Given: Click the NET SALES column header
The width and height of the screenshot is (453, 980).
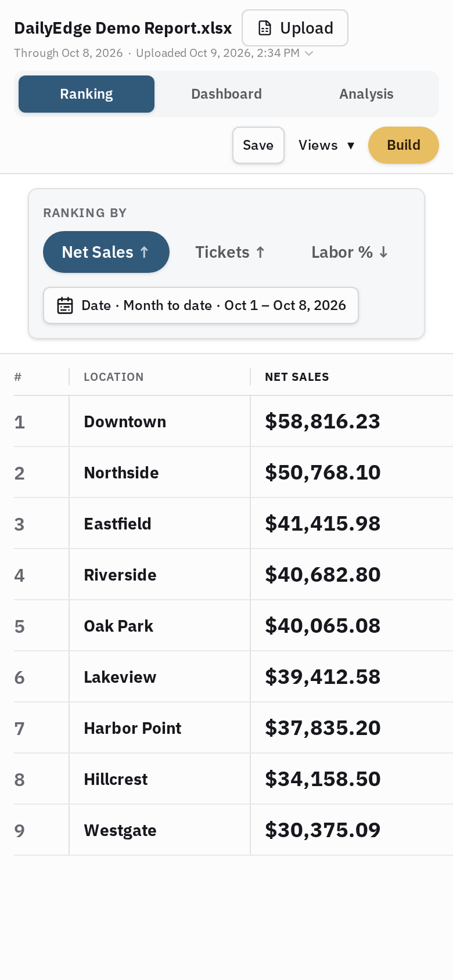Looking at the screenshot, I should pos(297,377).
